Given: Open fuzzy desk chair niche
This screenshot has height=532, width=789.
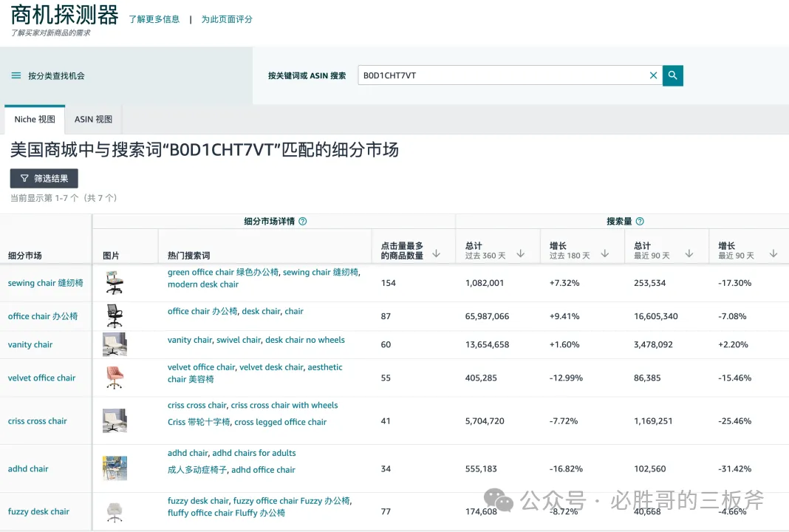Looking at the screenshot, I should tap(38, 511).
